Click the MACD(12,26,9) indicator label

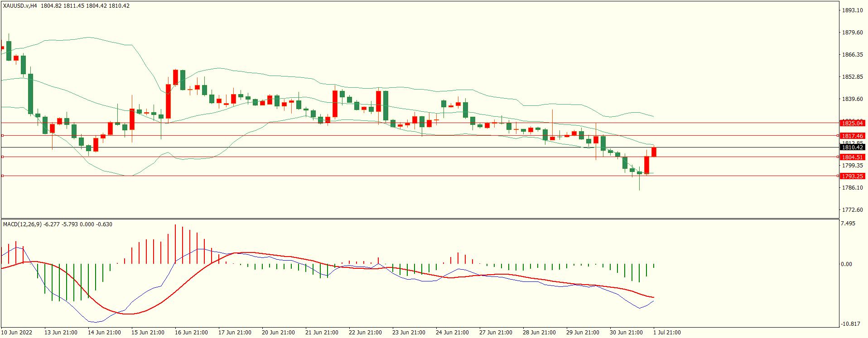(22, 224)
